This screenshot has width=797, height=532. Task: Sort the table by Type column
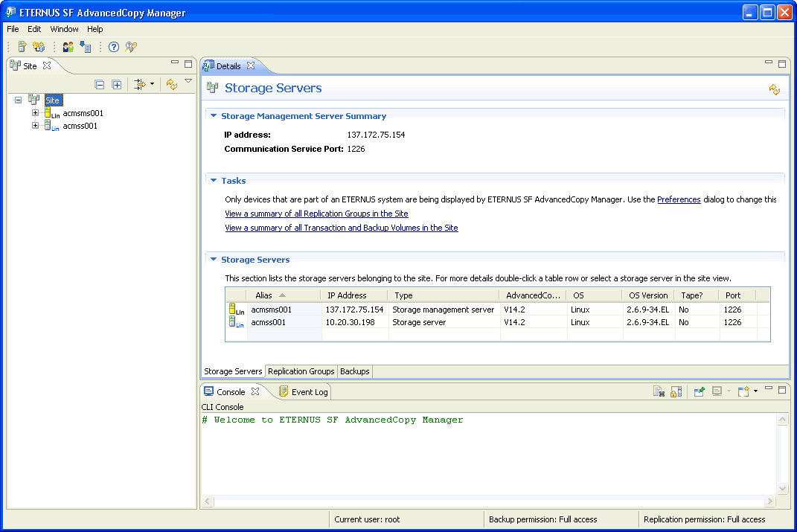pos(444,295)
